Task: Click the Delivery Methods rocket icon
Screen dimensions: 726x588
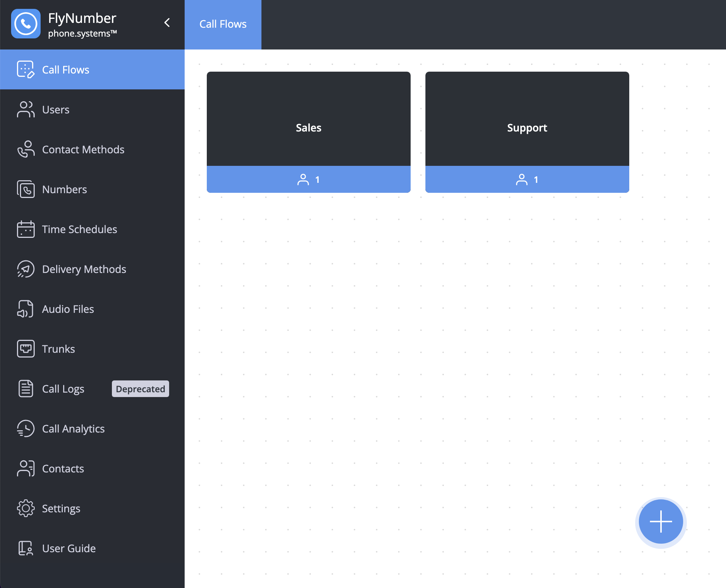Action: (x=26, y=269)
